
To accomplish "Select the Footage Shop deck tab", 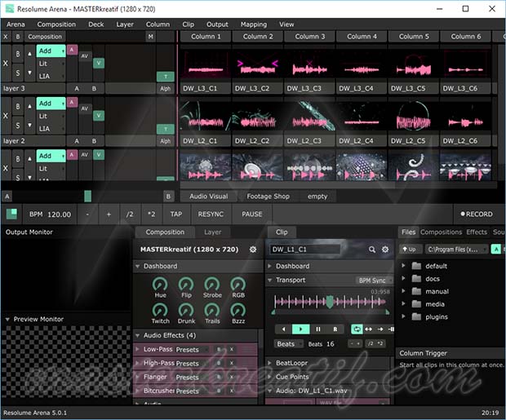I will click(x=268, y=197).
